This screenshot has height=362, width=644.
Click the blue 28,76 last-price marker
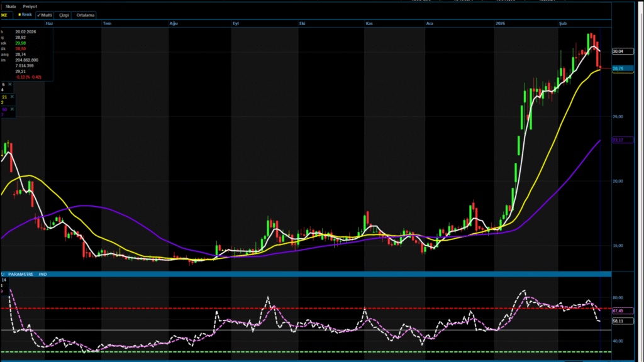tap(617, 68)
